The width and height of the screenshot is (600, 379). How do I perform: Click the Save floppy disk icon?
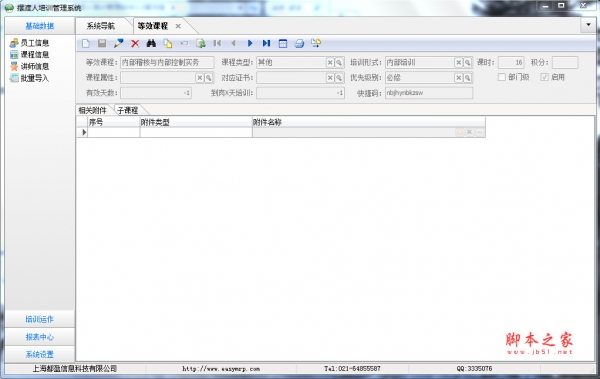[x=102, y=43]
